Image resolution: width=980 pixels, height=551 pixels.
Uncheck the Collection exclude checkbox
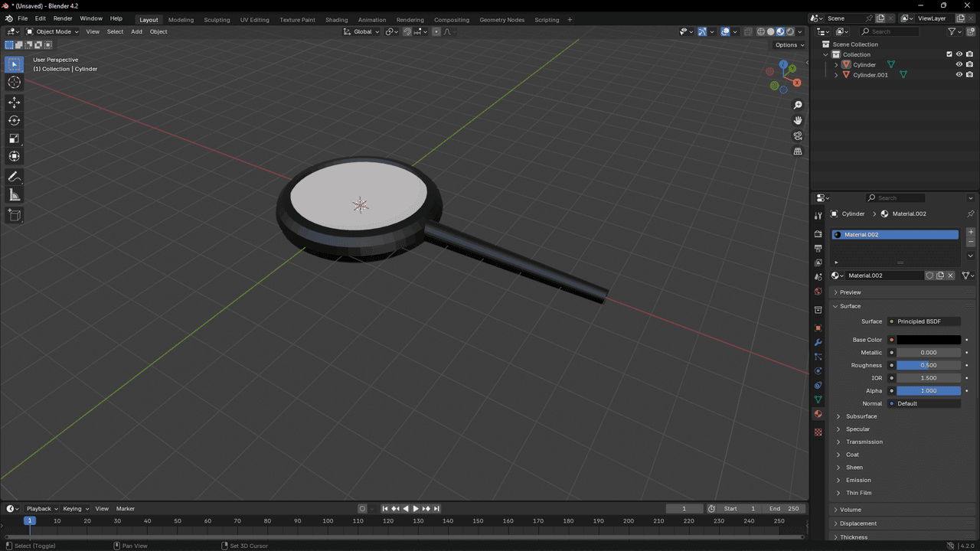pos(949,54)
